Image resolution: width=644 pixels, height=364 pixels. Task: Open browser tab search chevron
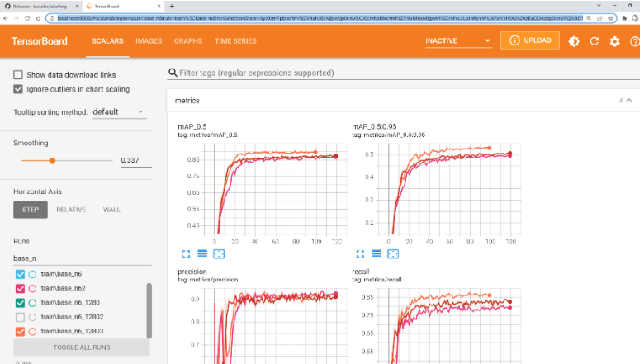(599, 6)
